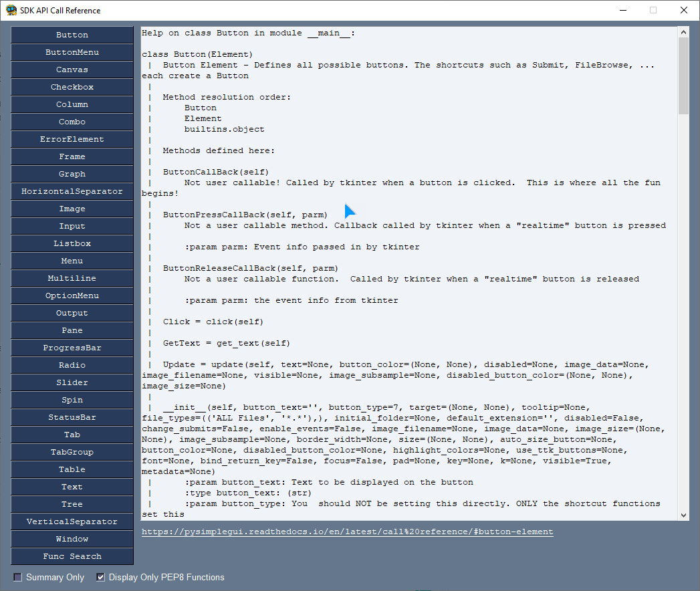Select the Canvas element

(x=72, y=70)
